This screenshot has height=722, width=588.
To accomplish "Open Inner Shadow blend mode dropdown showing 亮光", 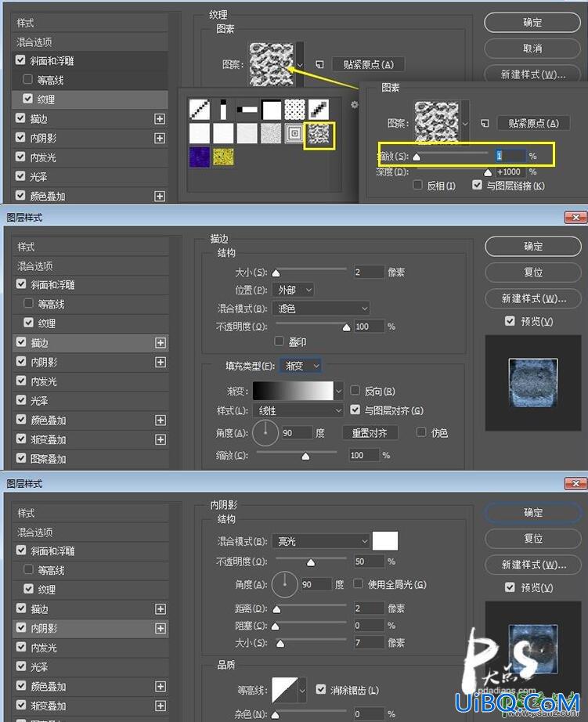I will point(321,541).
